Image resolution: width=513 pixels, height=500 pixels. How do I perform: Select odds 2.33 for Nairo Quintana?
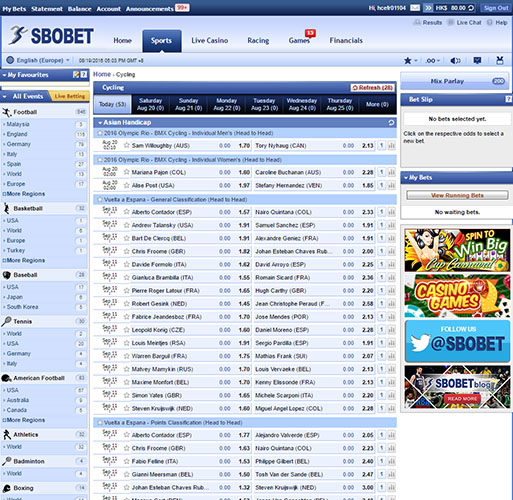(x=368, y=212)
